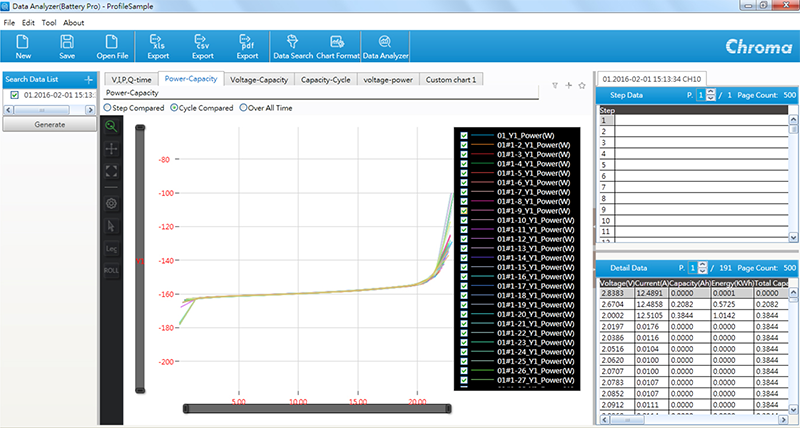This screenshot has height=428, width=800.
Task: Select Step Compared radio option
Action: [108, 107]
